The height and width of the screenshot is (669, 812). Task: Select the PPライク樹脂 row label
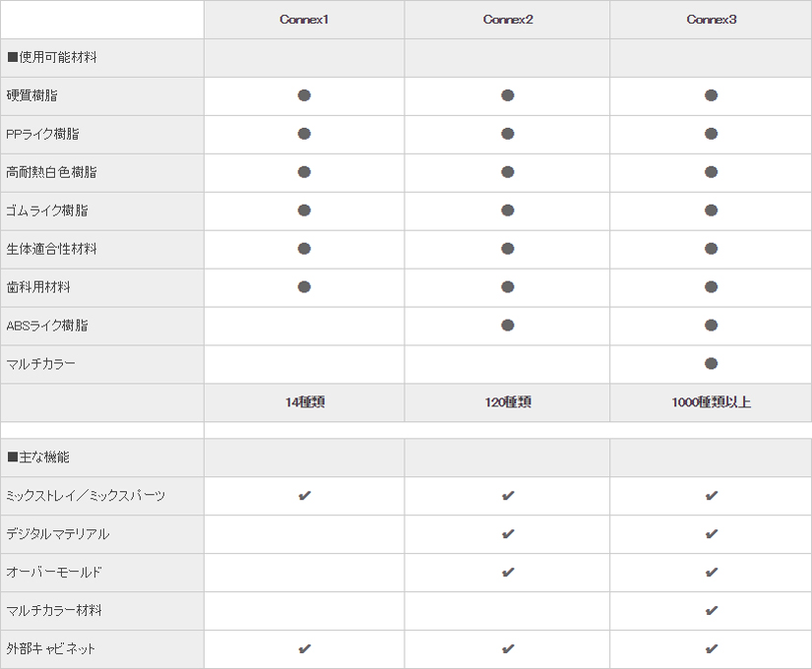pyautogui.click(x=42, y=134)
